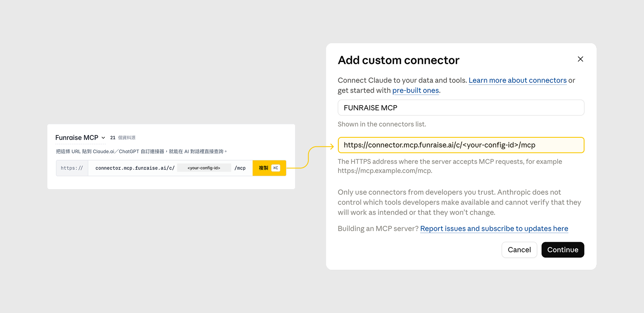The height and width of the screenshot is (313, 644).
Task: Click the /mcp suffix text
Action: tap(240, 168)
